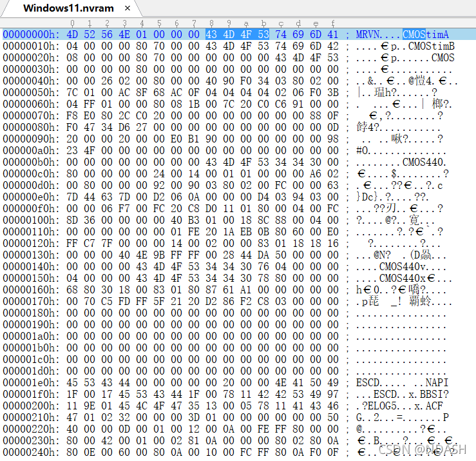Click offset label 00000120h

click(31, 244)
